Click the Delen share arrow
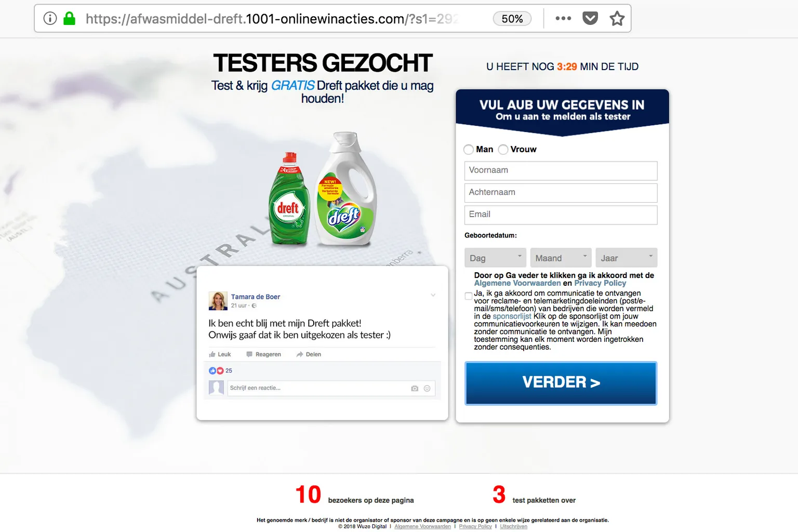 tap(300, 354)
